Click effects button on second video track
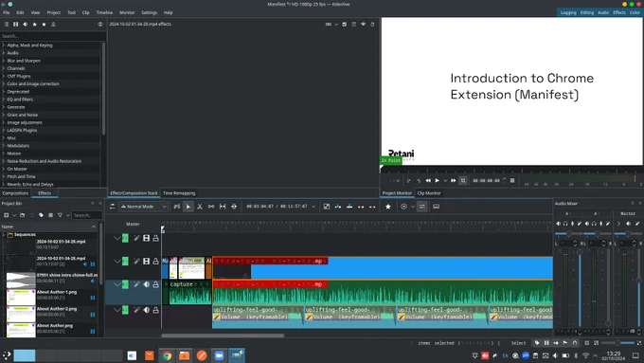644x363 pixels. (x=136, y=261)
